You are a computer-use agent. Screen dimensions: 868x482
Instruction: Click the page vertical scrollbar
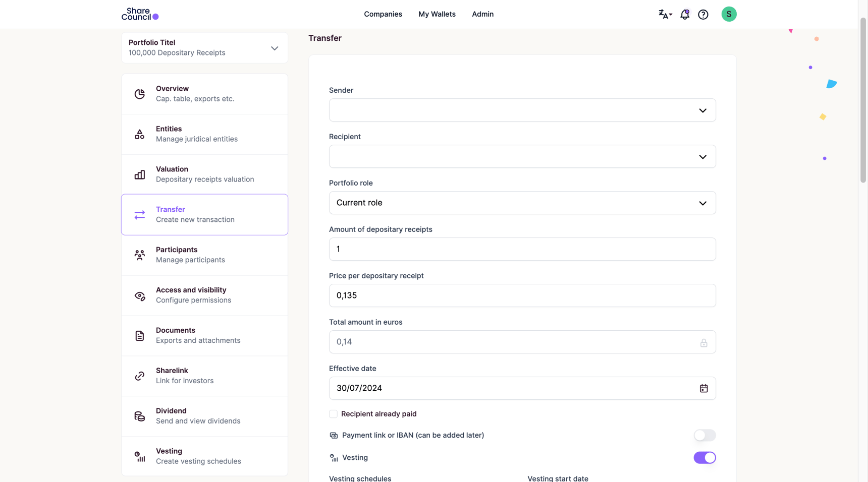[863, 101]
